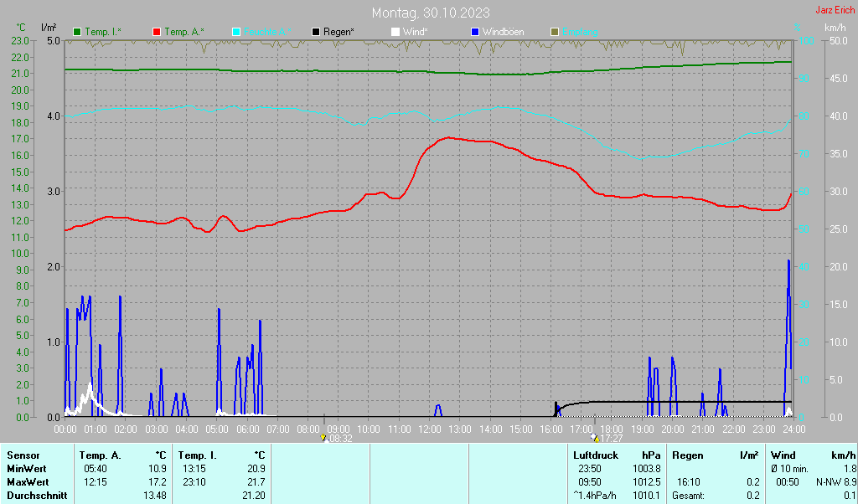Click the sunset time '17:27'
Screen dimensions: 858x504
click(x=612, y=439)
